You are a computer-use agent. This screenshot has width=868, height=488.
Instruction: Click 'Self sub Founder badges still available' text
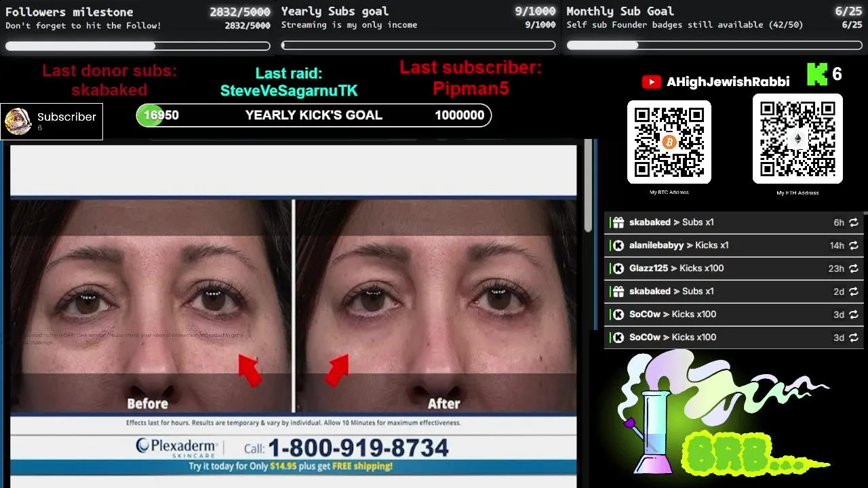click(x=685, y=25)
